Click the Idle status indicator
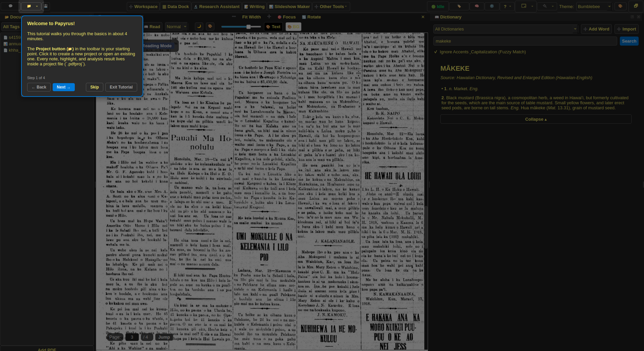Viewport: 644px width, 351px height. pyautogui.click(x=437, y=6)
